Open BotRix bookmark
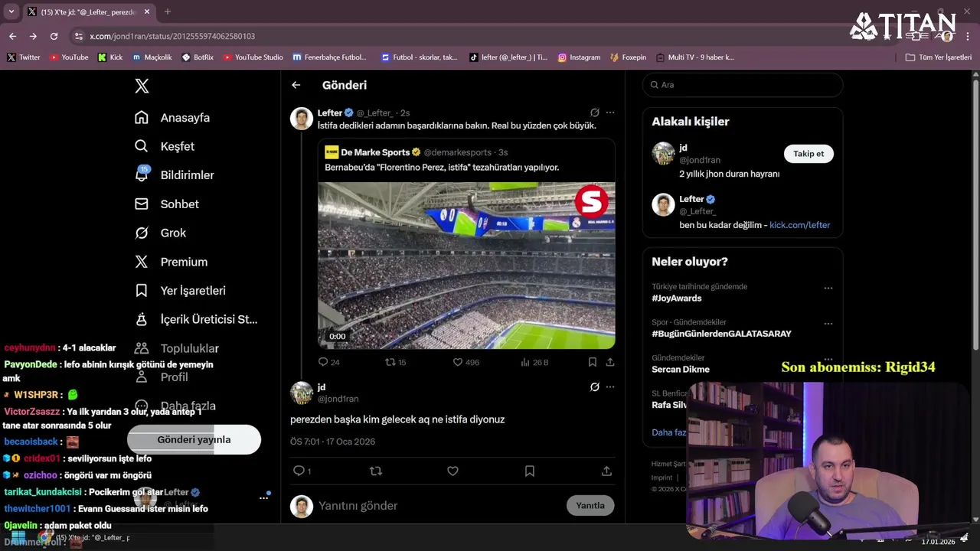Screen dimensions: 980x551 pyautogui.click(x=198, y=57)
